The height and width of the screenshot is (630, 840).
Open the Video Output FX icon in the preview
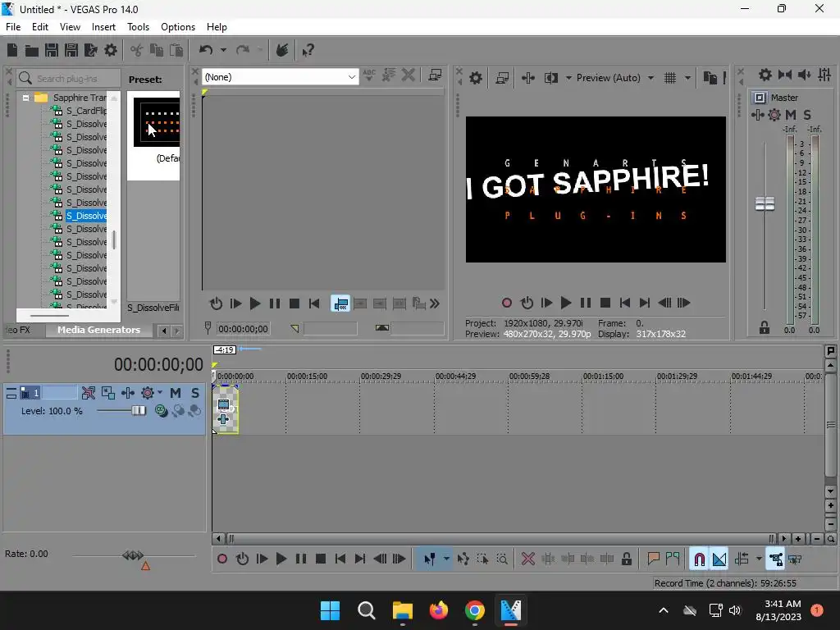coord(528,78)
